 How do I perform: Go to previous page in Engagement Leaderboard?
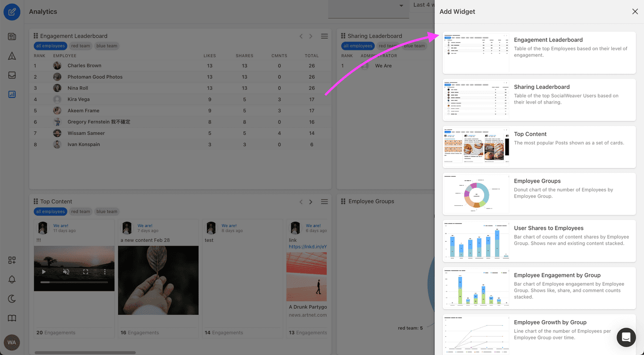301,36
